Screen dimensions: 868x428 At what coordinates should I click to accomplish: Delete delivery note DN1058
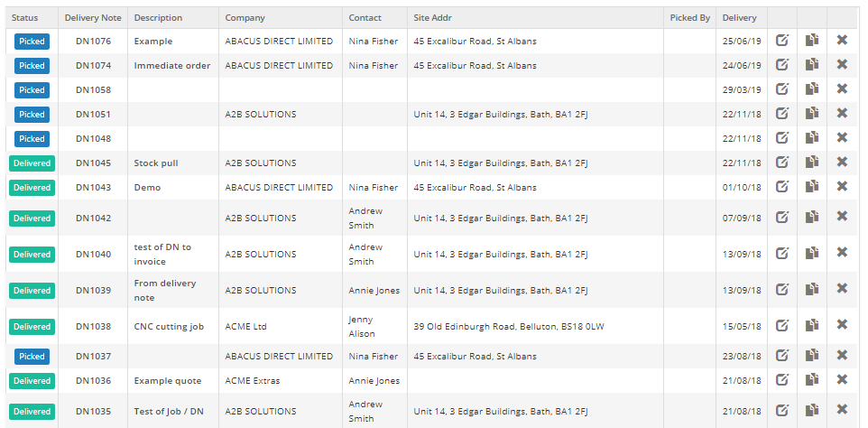click(x=842, y=89)
